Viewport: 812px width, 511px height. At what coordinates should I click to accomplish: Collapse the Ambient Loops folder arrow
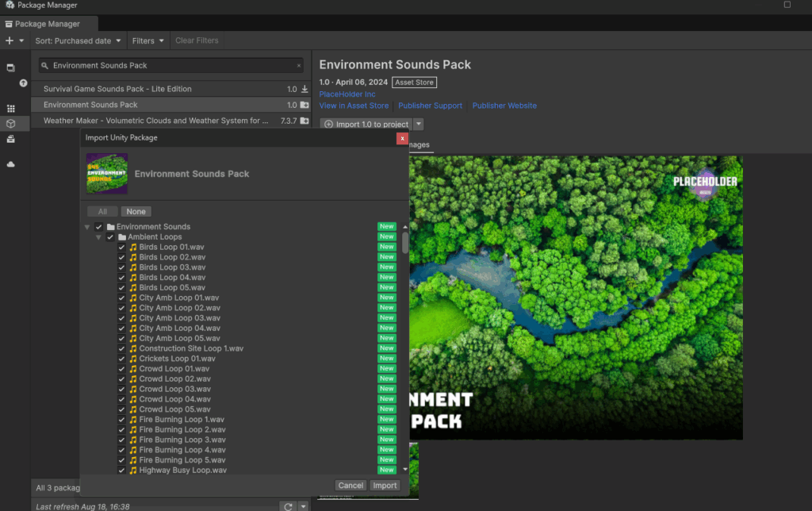99,237
